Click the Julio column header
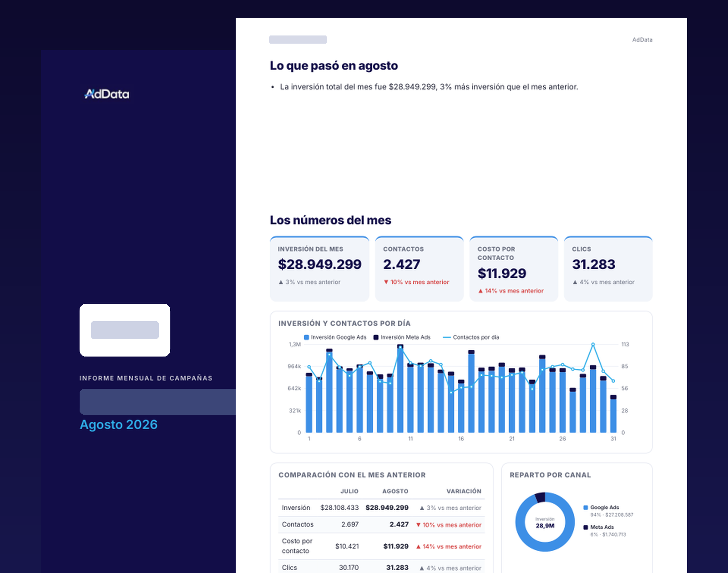This screenshot has height=573, width=728. point(349,491)
